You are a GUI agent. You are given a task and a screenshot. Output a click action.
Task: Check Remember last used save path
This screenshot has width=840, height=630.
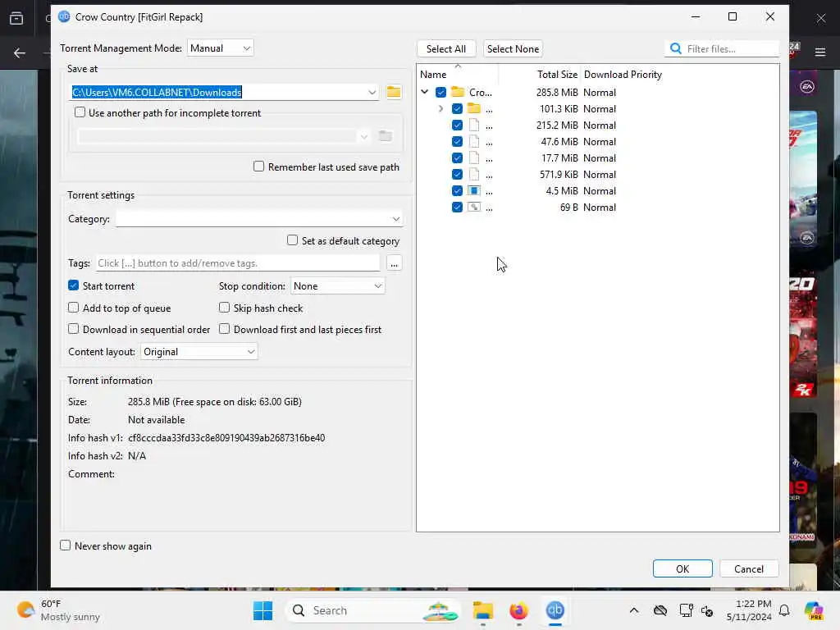coord(258,167)
